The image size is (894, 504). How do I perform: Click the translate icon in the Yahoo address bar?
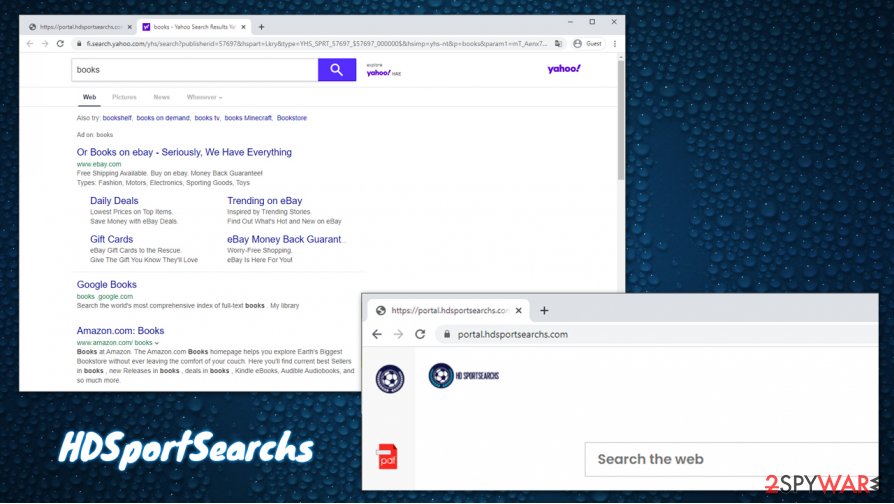(558, 43)
